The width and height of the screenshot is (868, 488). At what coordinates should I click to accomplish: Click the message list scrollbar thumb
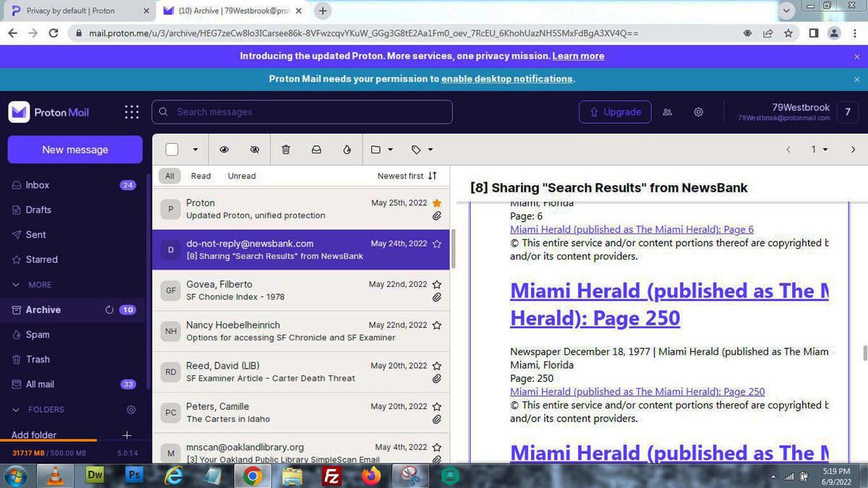click(x=454, y=249)
